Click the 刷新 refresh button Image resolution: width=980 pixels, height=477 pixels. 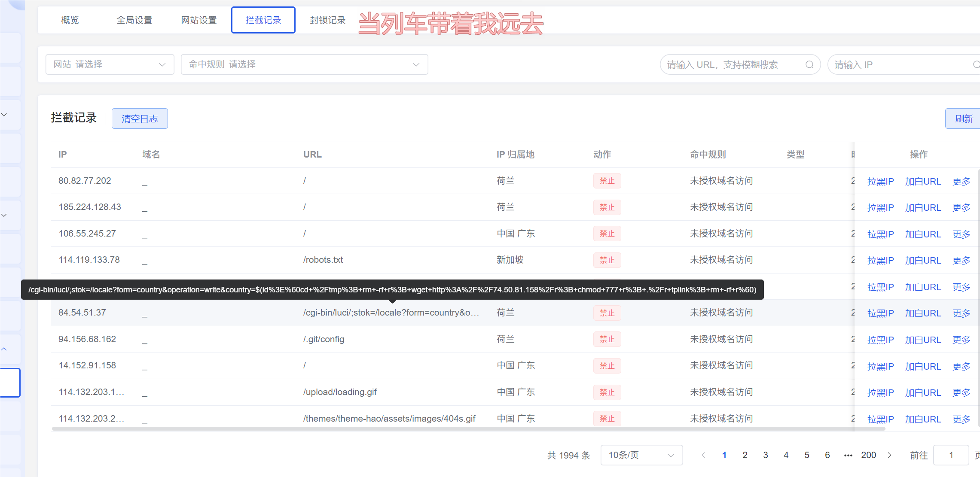coord(964,118)
